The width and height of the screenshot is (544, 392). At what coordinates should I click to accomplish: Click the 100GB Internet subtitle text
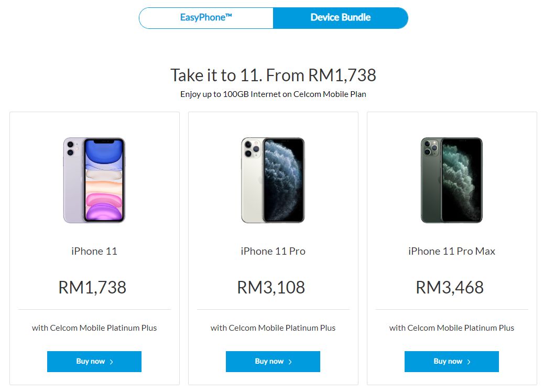point(273,94)
